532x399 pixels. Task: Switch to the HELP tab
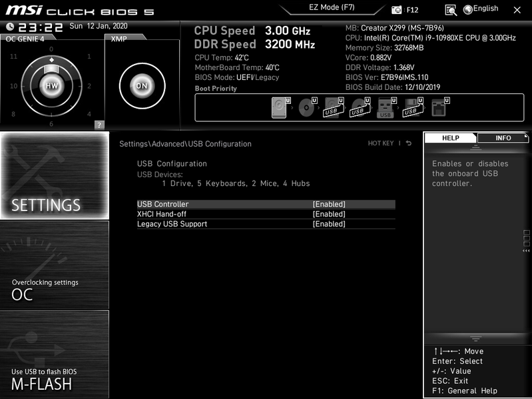(x=450, y=138)
